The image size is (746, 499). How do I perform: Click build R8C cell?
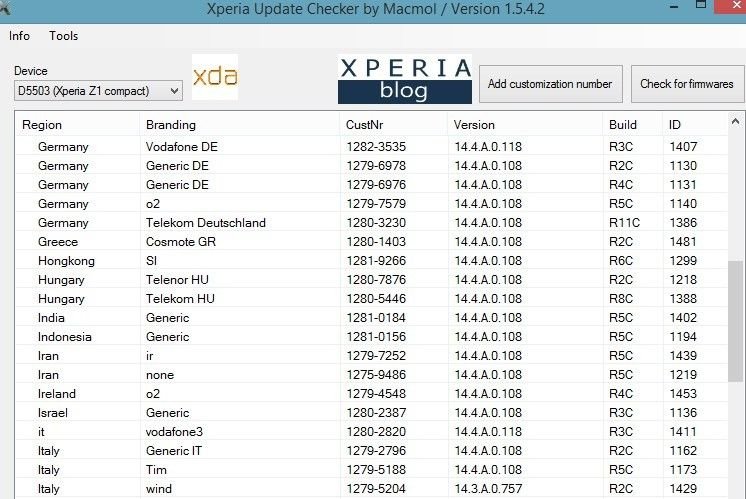point(621,299)
